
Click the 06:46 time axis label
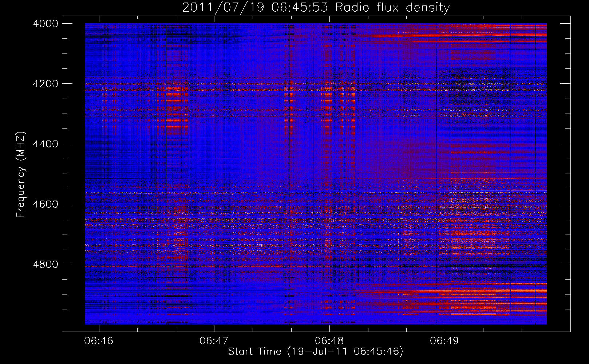(99, 341)
